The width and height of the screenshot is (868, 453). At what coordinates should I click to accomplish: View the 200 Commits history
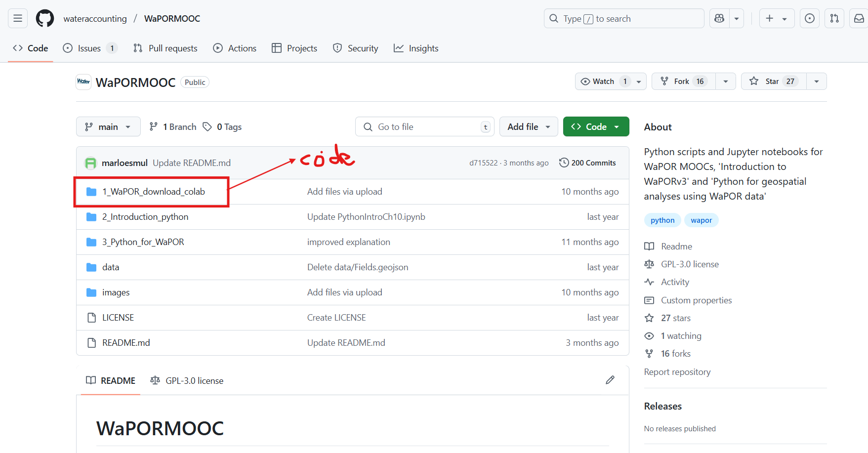pyautogui.click(x=587, y=163)
